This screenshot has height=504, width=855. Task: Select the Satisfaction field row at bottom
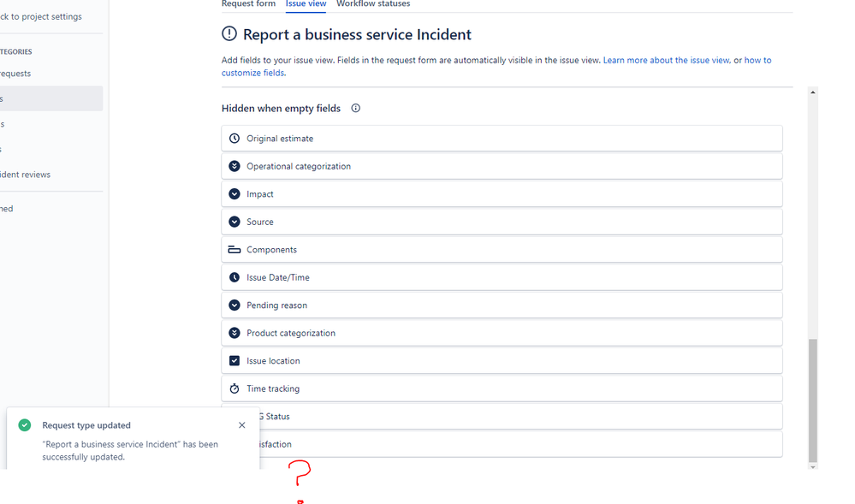[x=502, y=445]
